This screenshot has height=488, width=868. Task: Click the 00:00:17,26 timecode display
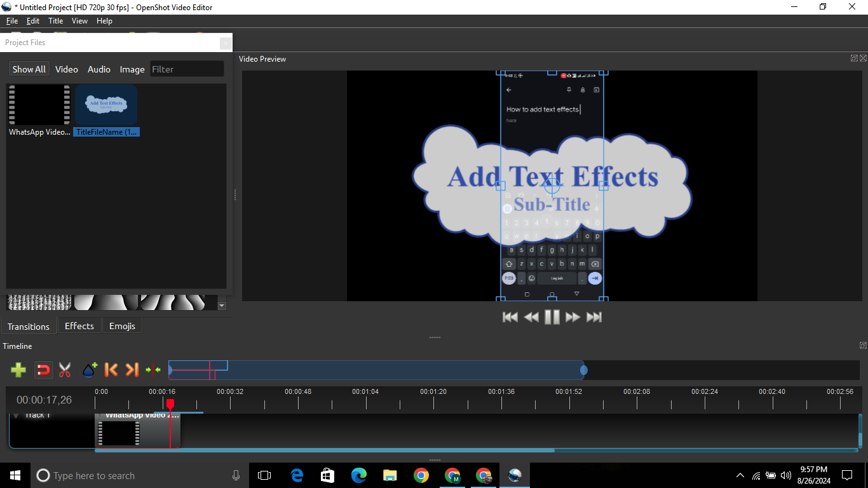[x=44, y=400]
